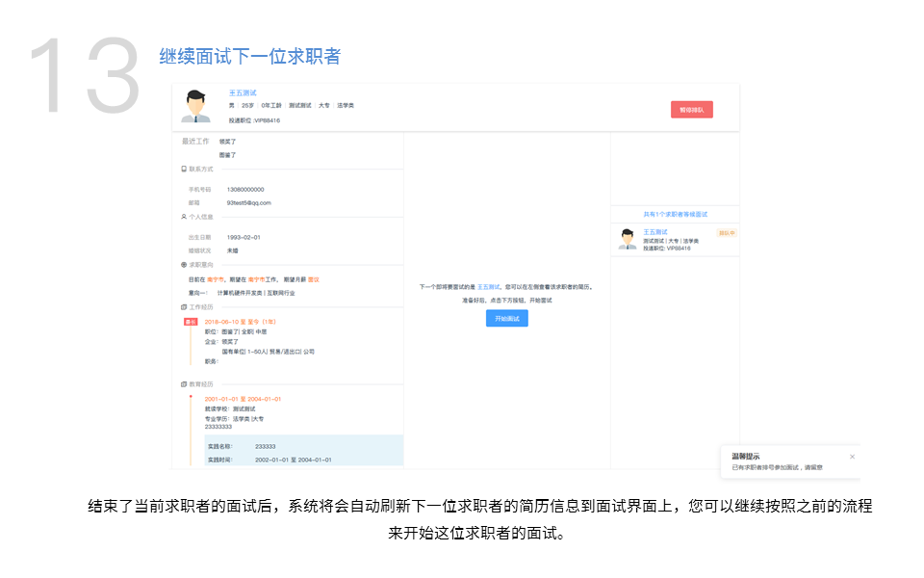Screen dimensions: 924x578
Task: Click marital status value 未婚
Action: tap(232, 250)
